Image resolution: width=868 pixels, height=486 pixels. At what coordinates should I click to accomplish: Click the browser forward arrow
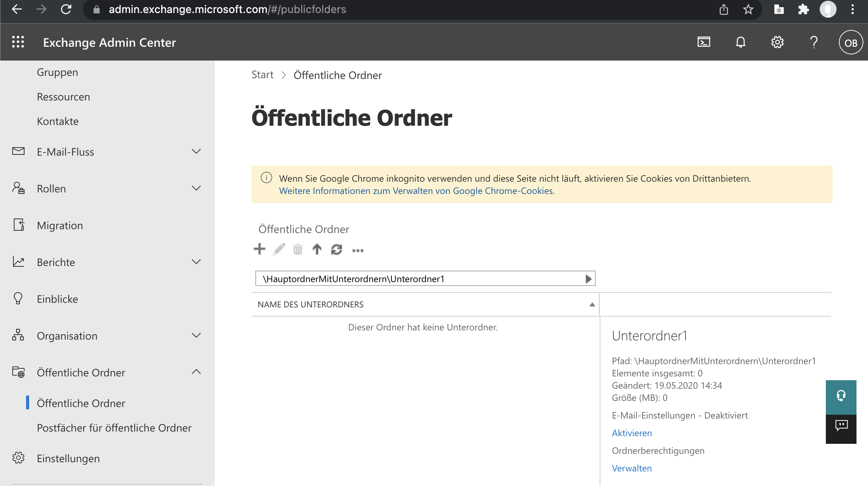[41, 9]
